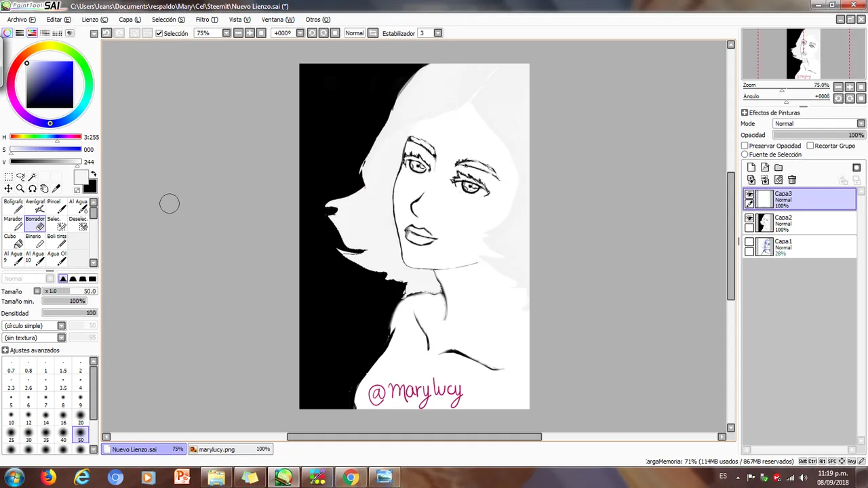Open the Editar menu

coord(58,20)
